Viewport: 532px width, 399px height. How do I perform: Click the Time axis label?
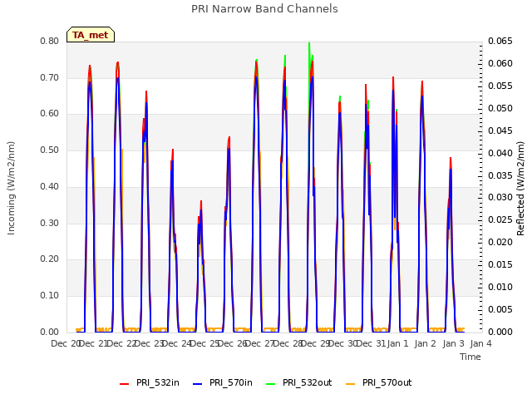click(470, 357)
